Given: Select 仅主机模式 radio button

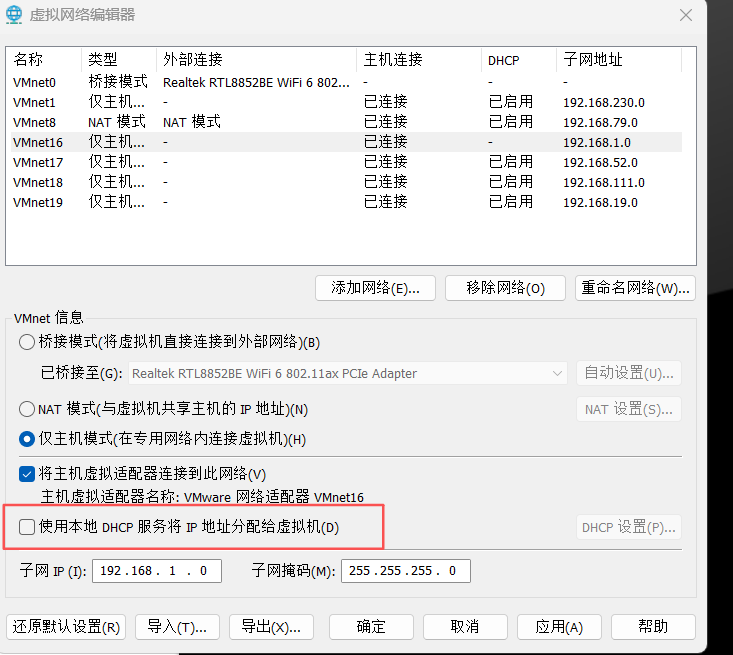Looking at the screenshot, I should click(27, 439).
